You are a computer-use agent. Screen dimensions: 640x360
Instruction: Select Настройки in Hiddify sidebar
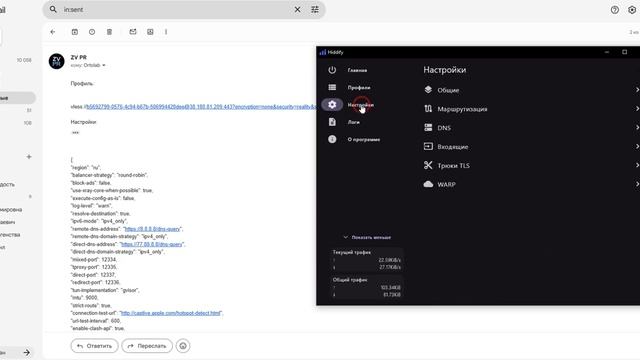tap(360, 105)
